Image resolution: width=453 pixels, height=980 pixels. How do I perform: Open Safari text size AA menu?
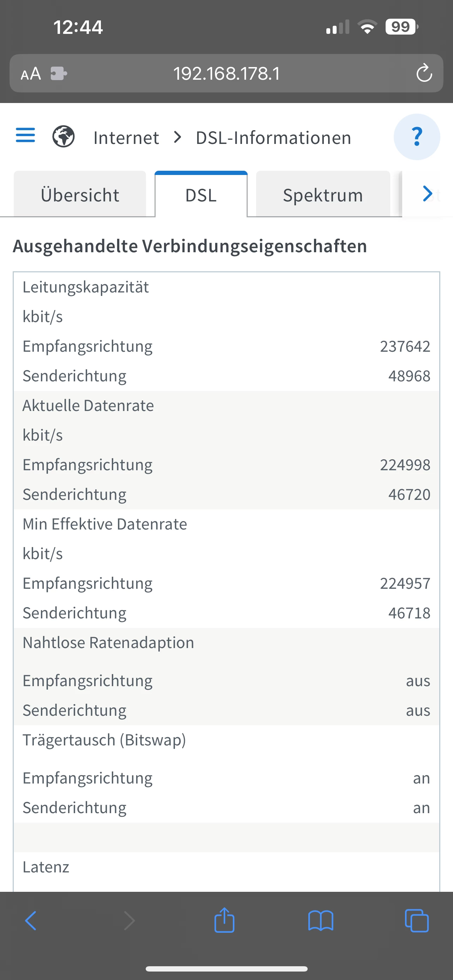[x=31, y=74]
